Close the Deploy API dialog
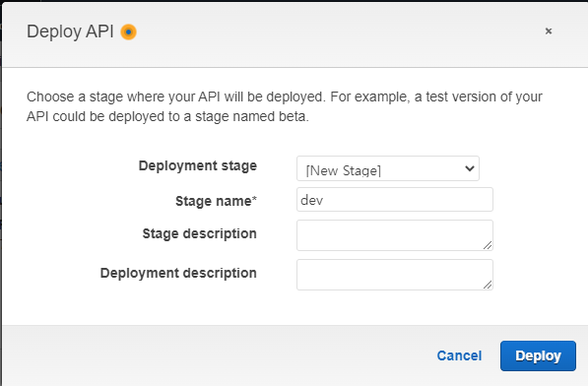 tap(549, 32)
